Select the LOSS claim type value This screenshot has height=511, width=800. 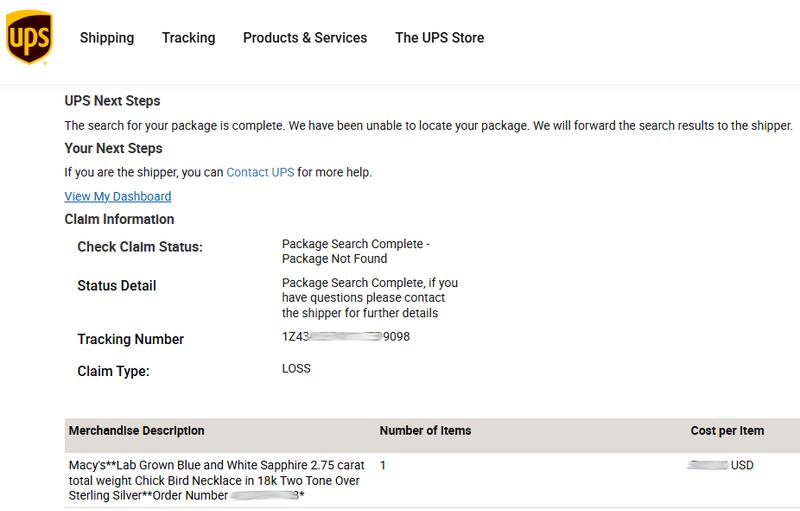tap(296, 369)
